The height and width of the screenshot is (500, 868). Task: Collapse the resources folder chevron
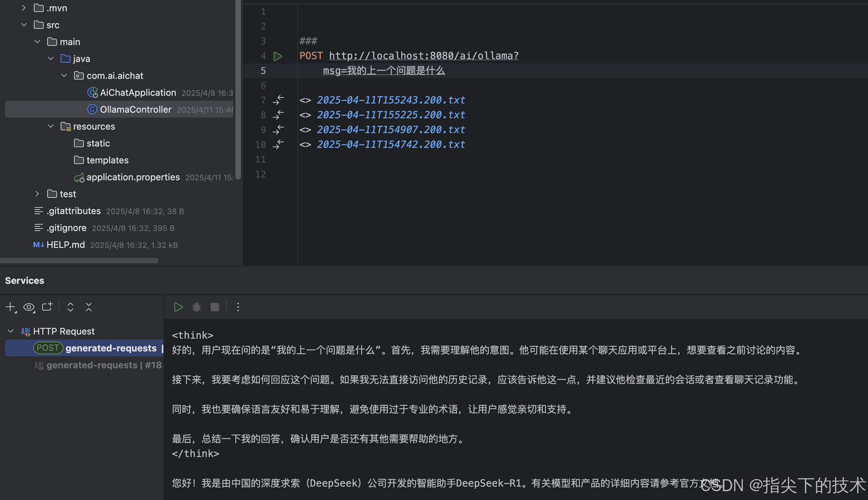click(51, 126)
